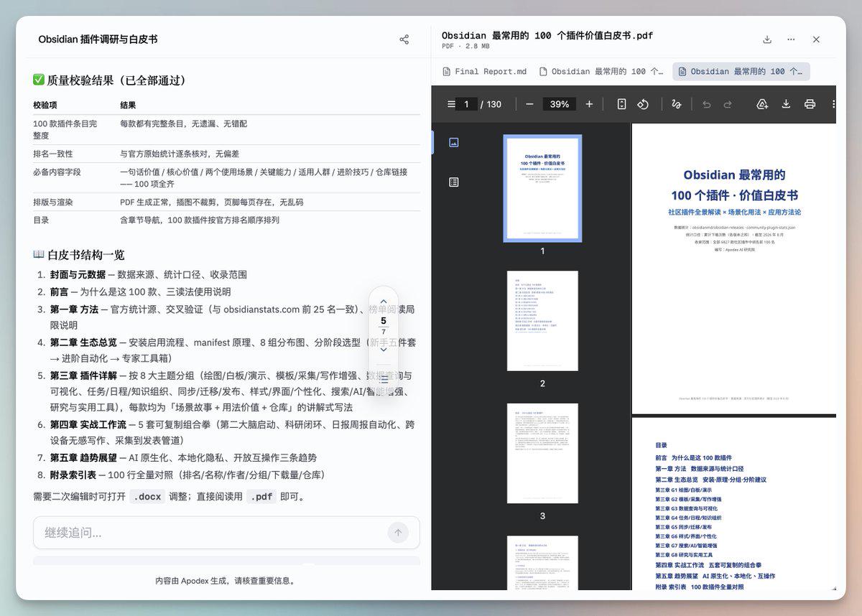Image resolution: width=862 pixels, height=616 pixels.
Task: Click the Obsidian 插件调研与白皮书 conversation title
Action: tap(98, 39)
